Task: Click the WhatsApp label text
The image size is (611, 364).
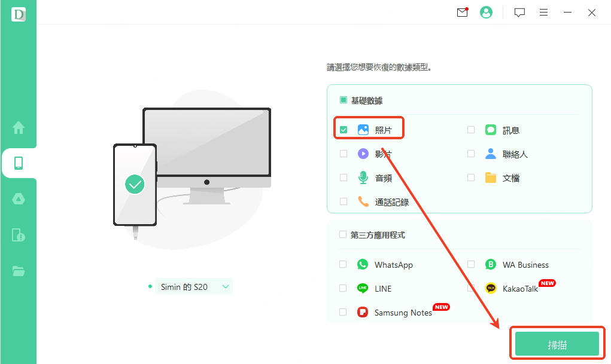Action: (x=394, y=265)
